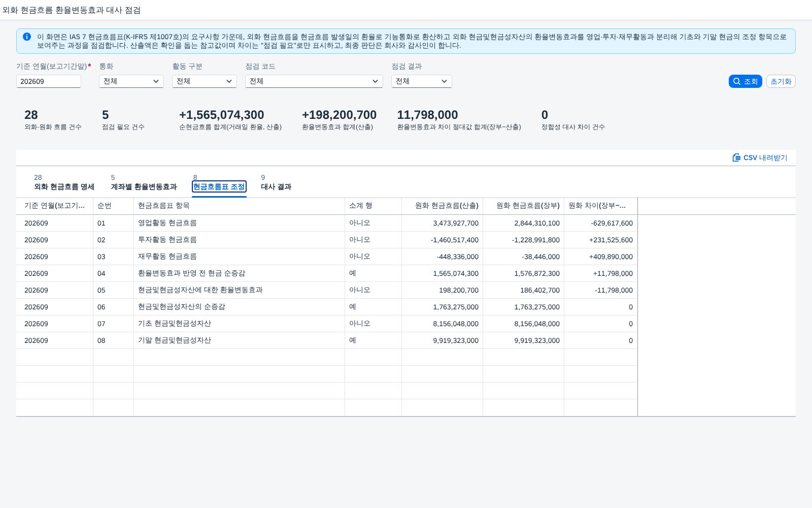Click the 소계 행 column header

(x=373, y=206)
